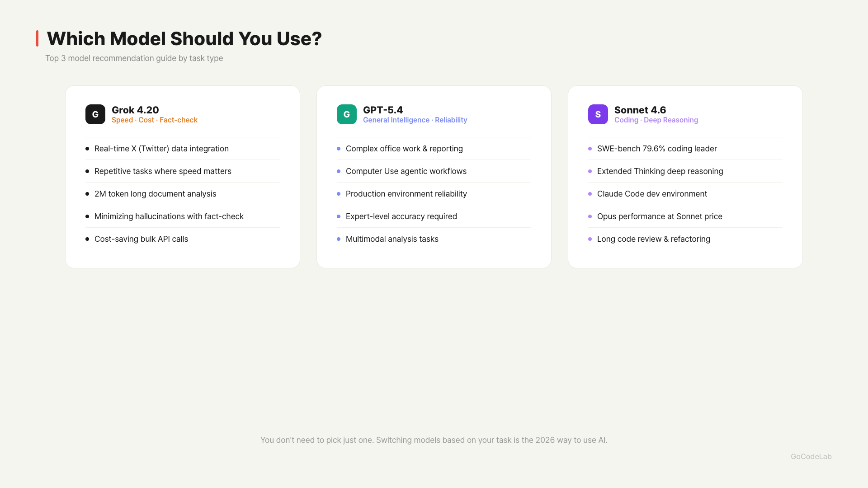Select the GPT-5.4 heading text
This screenshot has height=488, width=868.
pos(383,110)
